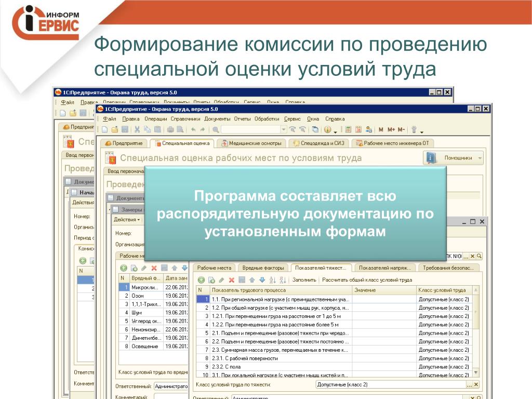Click the table scrollbar up arrow
This screenshot has width=532, height=399.
click(476, 290)
